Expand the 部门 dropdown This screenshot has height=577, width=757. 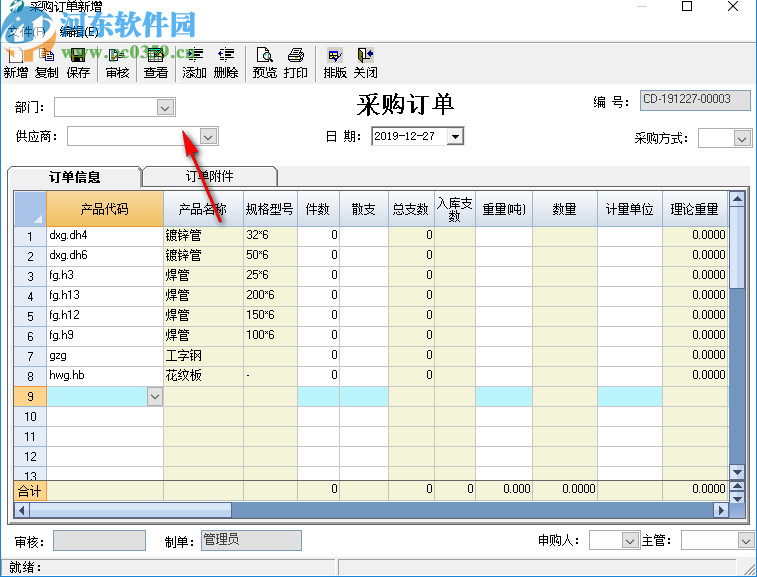[x=165, y=107]
